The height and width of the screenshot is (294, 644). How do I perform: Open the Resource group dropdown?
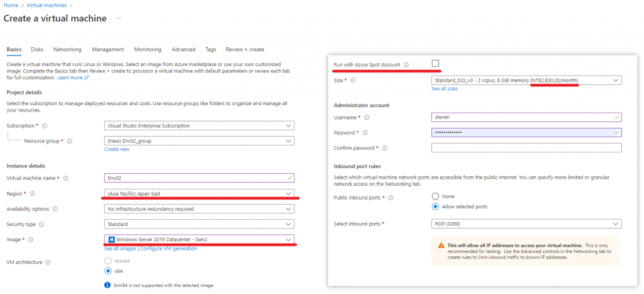(x=199, y=141)
